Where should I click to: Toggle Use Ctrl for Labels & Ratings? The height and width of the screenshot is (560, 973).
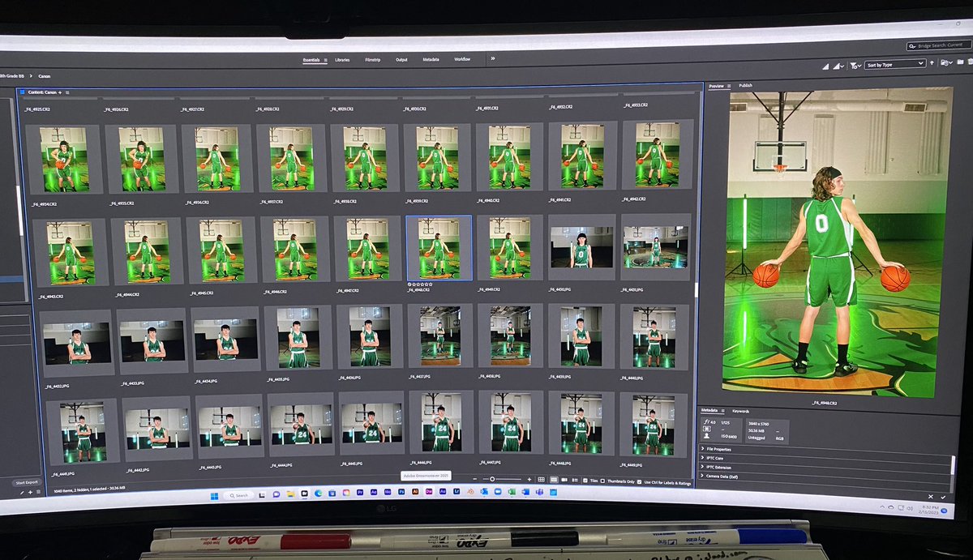[639, 481]
